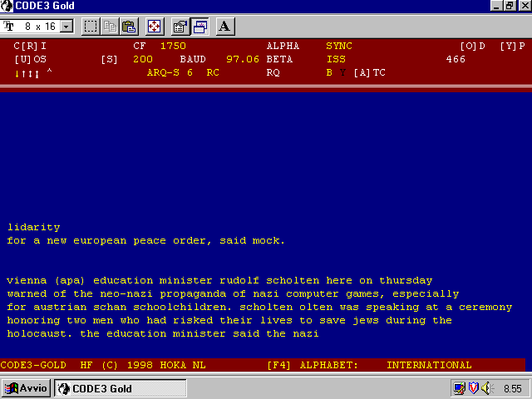Click the Mark selection toolbar icon

(91, 27)
